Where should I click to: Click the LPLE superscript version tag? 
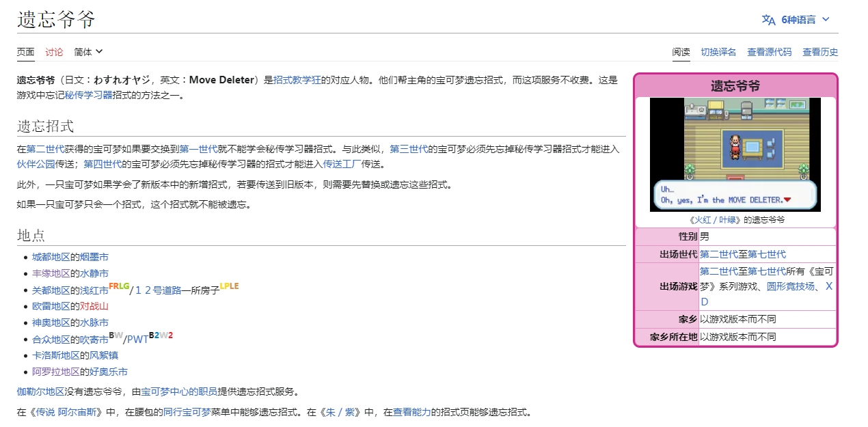pos(230,286)
